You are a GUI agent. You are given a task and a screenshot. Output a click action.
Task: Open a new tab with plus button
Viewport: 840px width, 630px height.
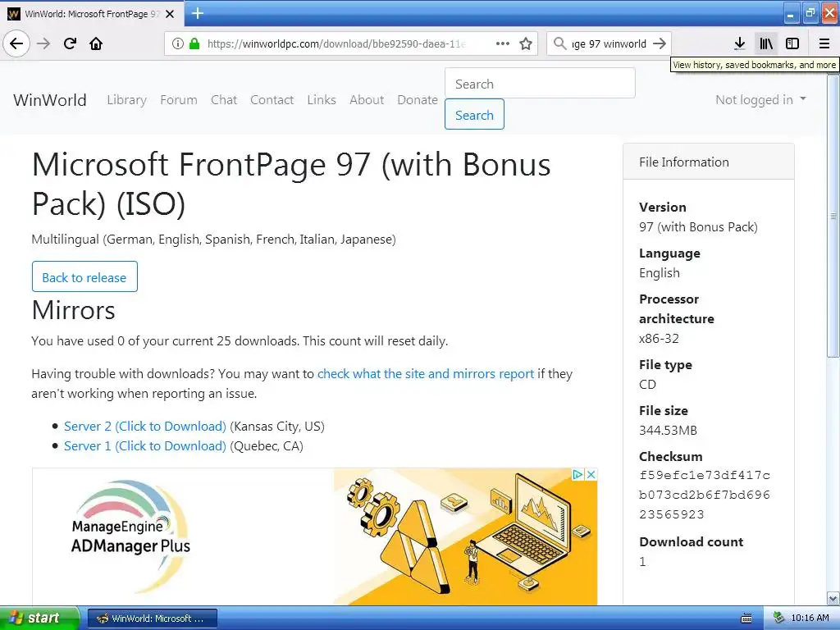[198, 13]
